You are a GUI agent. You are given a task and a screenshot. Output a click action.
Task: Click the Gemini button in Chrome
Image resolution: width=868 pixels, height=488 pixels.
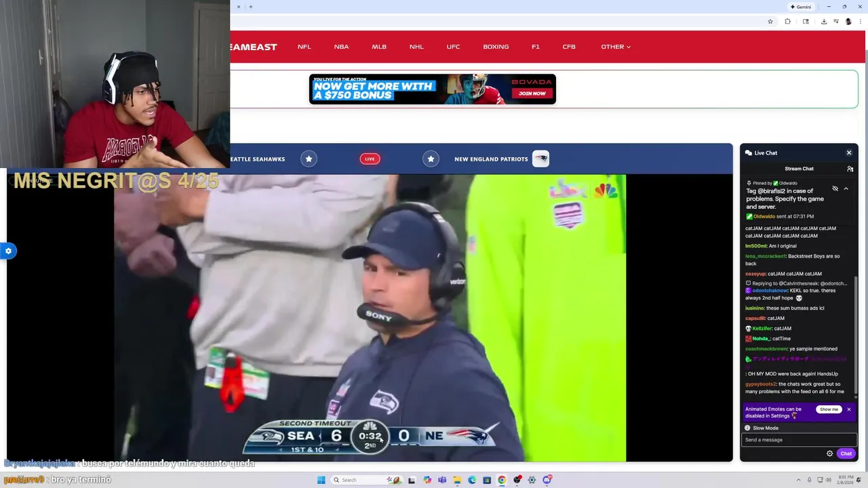(801, 7)
